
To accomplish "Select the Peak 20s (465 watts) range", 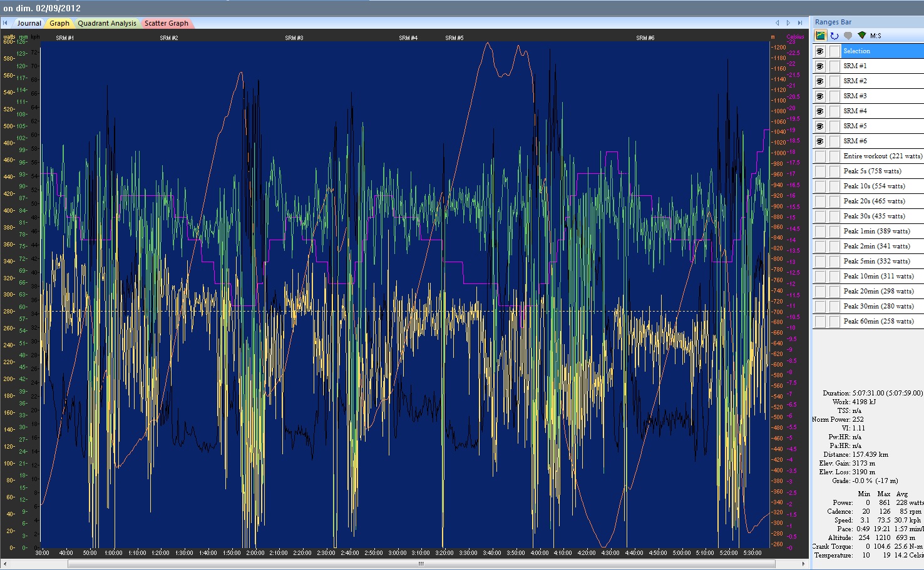I will (874, 201).
